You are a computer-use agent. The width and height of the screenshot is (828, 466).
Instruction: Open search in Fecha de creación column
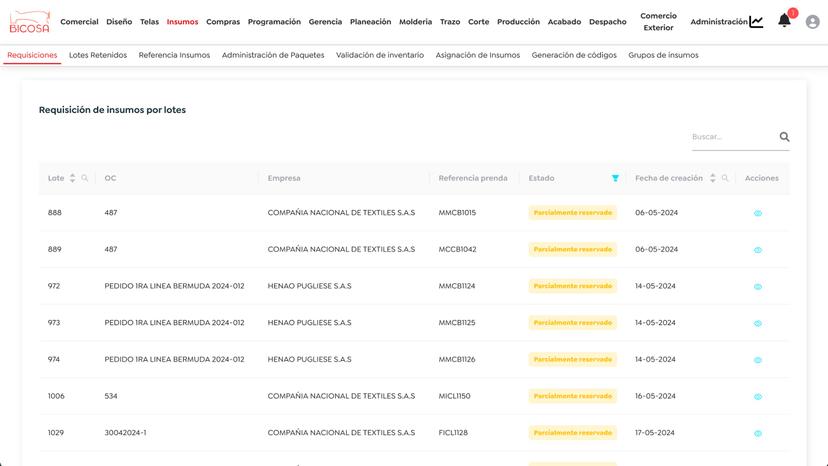pyautogui.click(x=725, y=178)
